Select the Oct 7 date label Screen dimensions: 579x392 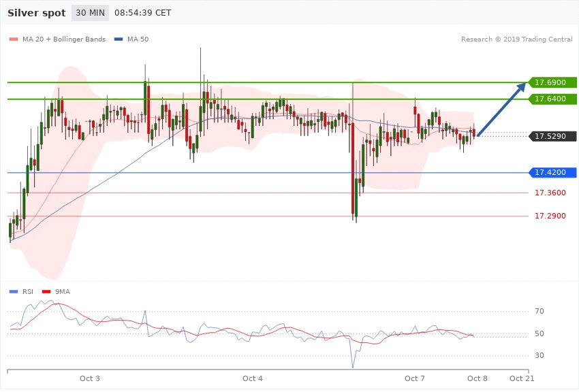tap(415, 378)
